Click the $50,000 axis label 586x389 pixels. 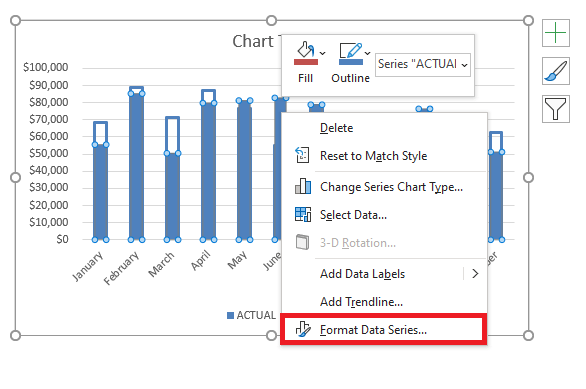49,153
